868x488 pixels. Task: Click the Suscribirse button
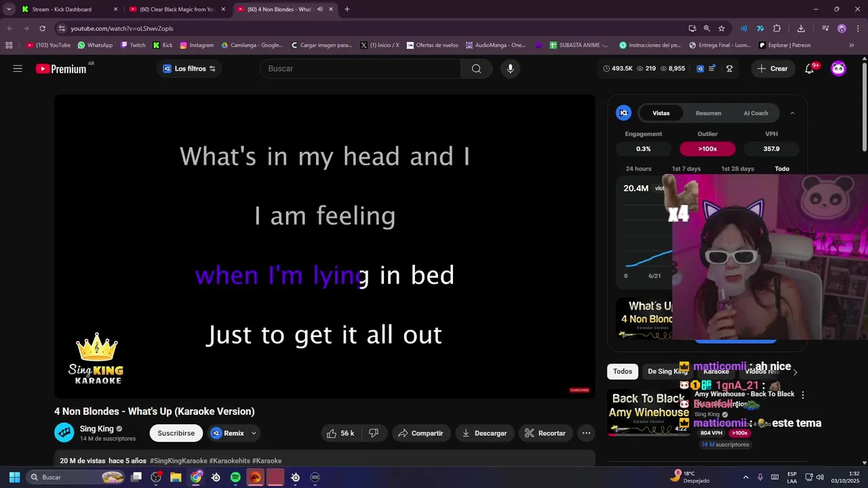[x=176, y=433]
